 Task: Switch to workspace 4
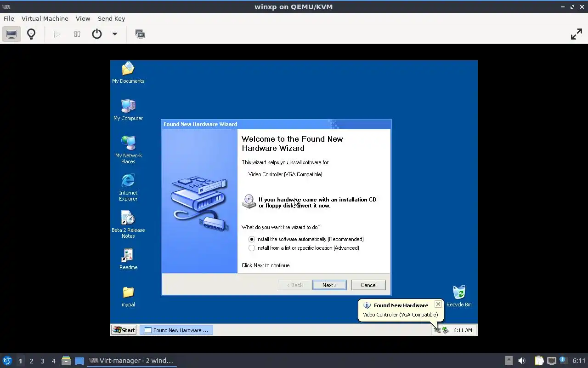(53, 361)
